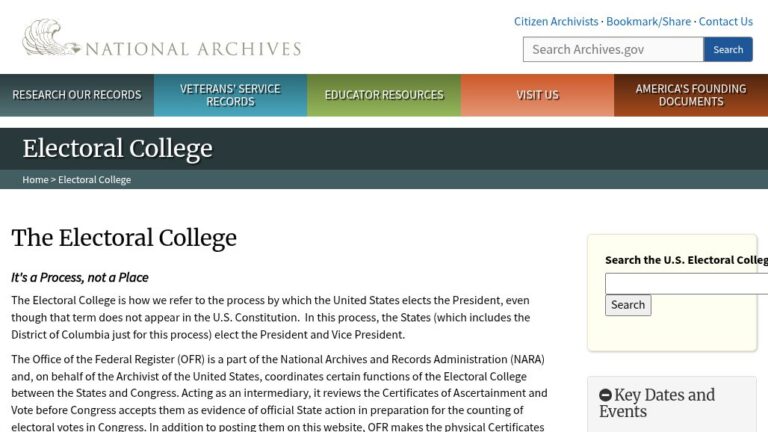Navigate to Home in the breadcrumb
This screenshot has height=432, width=768.
click(35, 180)
